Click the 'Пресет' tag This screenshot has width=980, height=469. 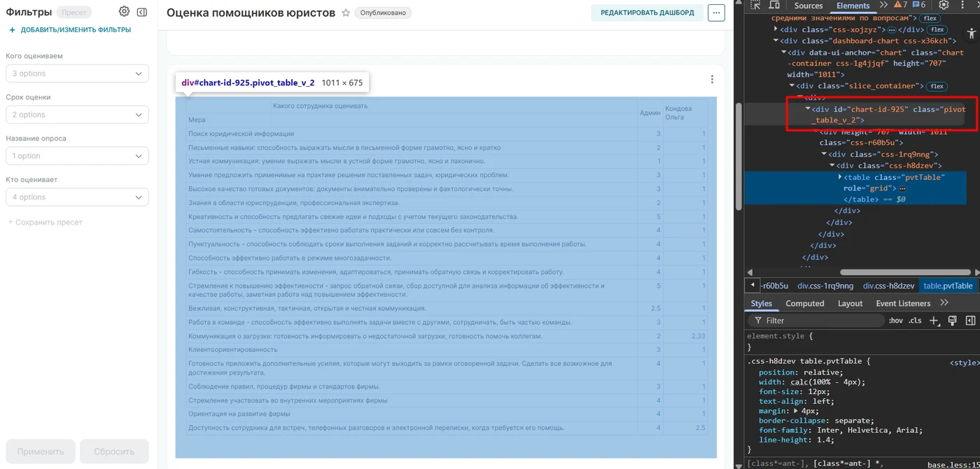(73, 13)
